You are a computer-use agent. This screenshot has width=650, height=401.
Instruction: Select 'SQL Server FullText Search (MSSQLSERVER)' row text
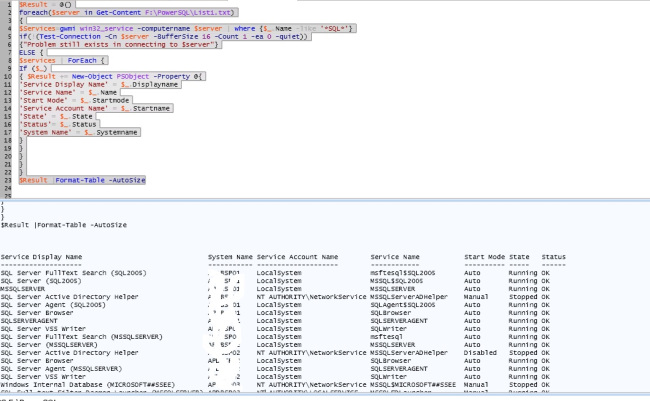point(82,337)
